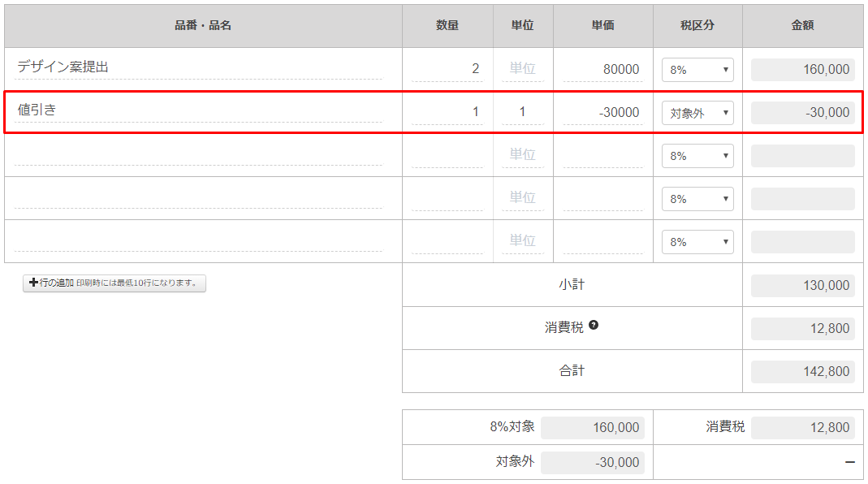The image size is (868, 484).
Task: Click unit price field showing 80000
Action: (x=603, y=70)
